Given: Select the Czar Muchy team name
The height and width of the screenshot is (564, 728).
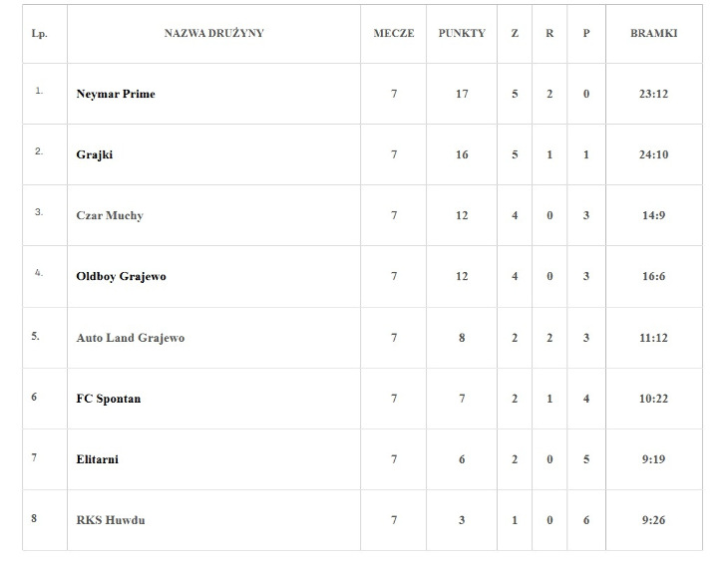Looking at the screenshot, I should (110, 215).
